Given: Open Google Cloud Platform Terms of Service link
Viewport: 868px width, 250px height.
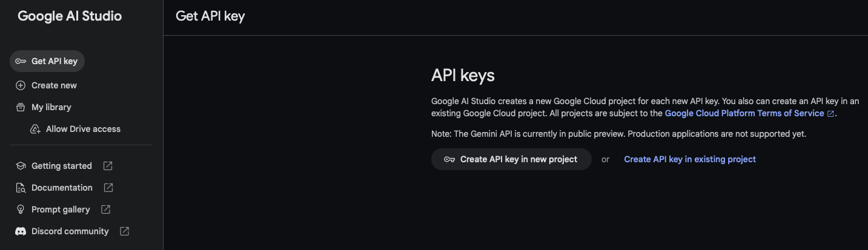Looking at the screenshot, I should [x=744, y=113].
